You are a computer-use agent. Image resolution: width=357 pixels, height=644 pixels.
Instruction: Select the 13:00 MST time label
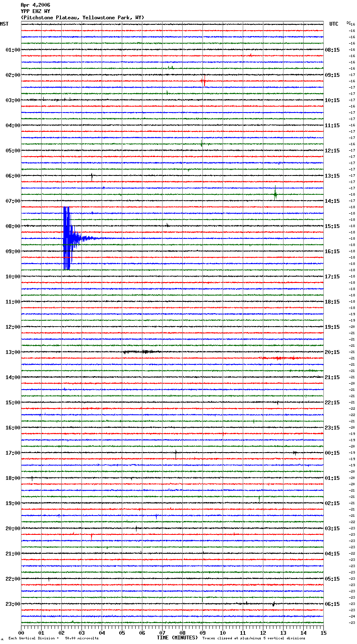point(13,352)
